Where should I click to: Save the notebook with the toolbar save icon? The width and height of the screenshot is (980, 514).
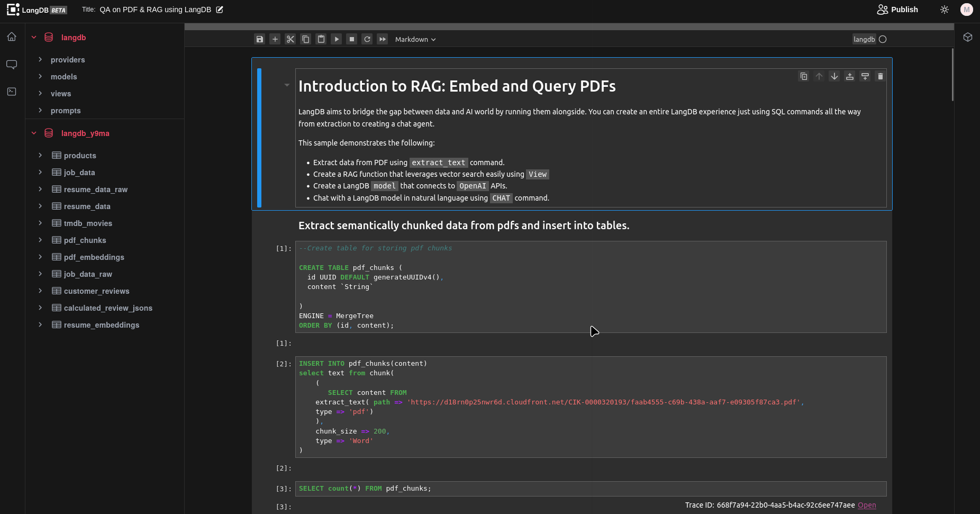pos(259,39)
